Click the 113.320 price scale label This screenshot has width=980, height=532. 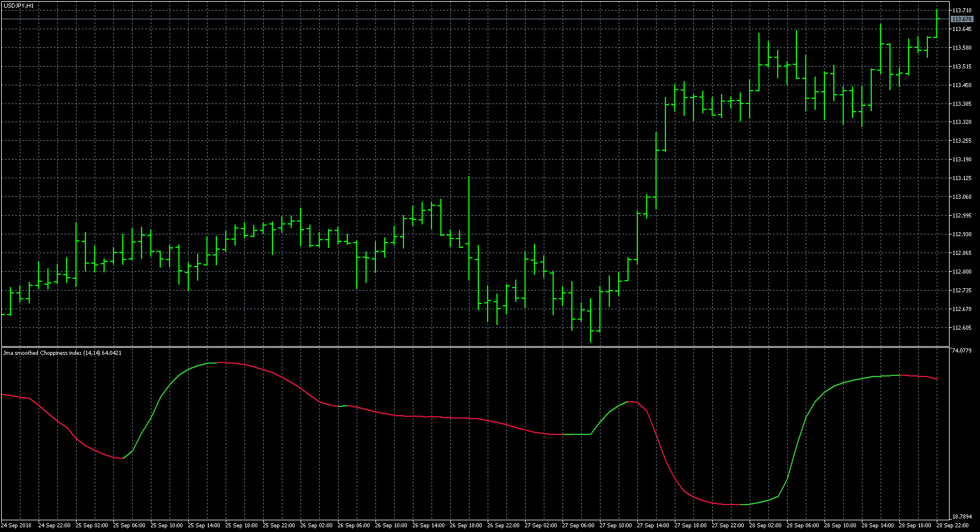(x=962, y=122)
